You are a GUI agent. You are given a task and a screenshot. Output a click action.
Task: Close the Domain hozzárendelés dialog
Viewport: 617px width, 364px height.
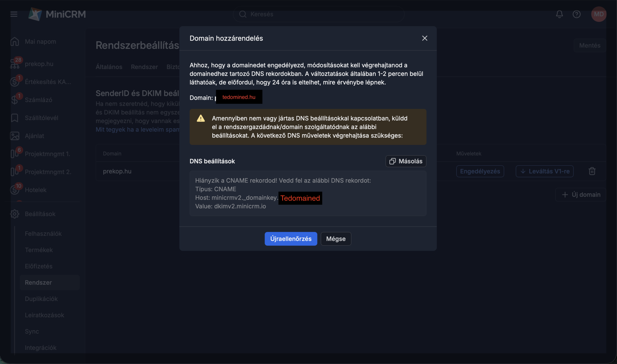click(424, 38)
